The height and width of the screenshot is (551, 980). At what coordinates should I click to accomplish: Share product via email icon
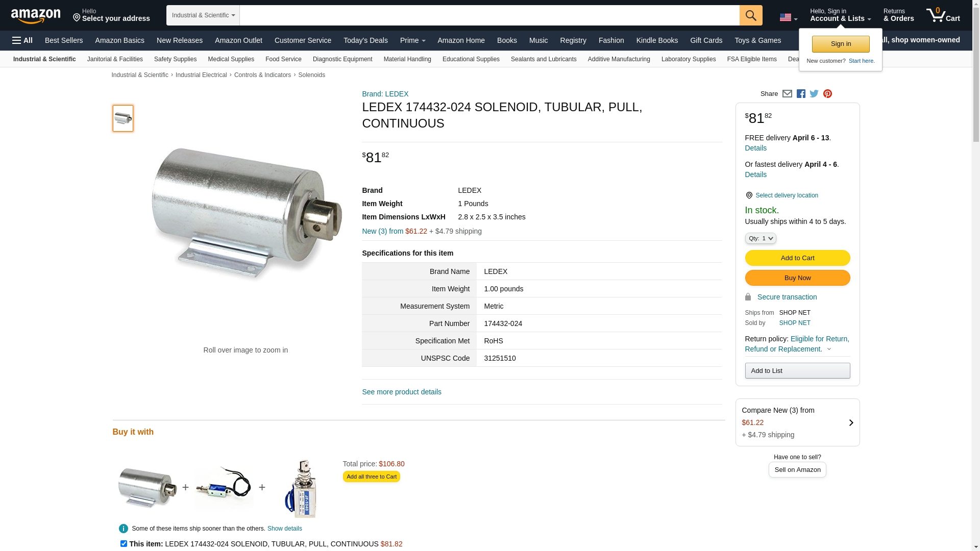787,94
